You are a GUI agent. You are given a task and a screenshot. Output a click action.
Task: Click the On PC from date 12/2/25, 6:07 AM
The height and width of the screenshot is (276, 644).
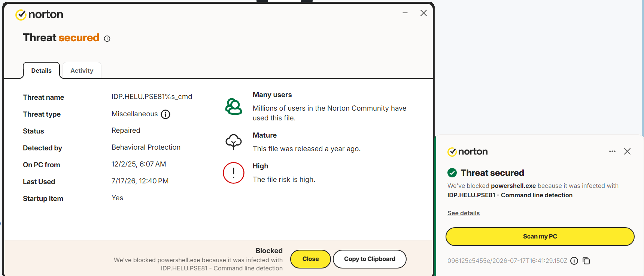coord(139,164)
